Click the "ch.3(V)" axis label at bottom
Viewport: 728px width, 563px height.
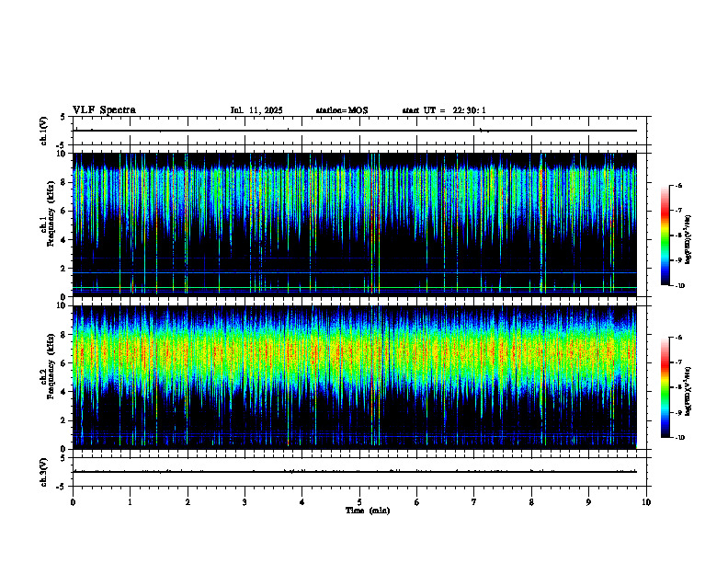coord(44,472)
